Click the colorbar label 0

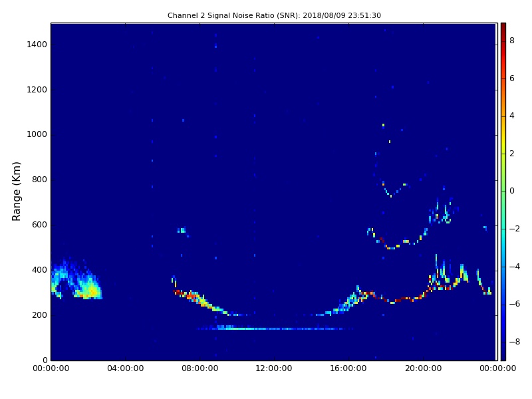click(x=512, y=191)
